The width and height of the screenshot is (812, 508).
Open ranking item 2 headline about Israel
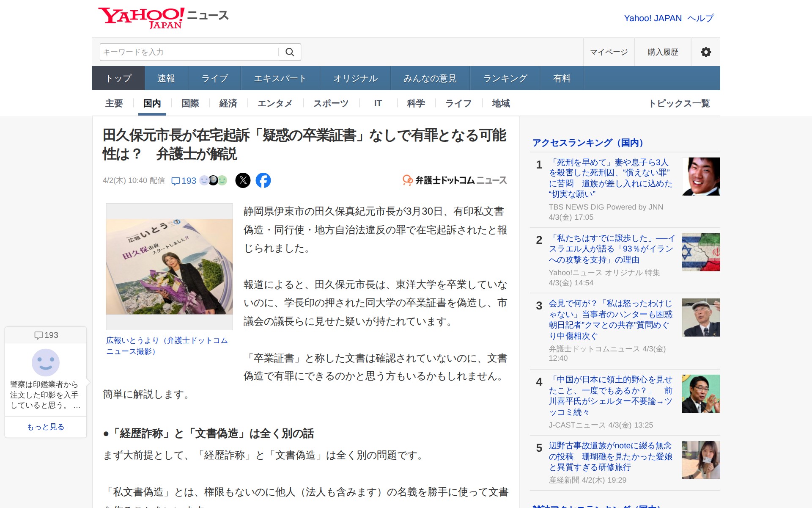point(611,249)
